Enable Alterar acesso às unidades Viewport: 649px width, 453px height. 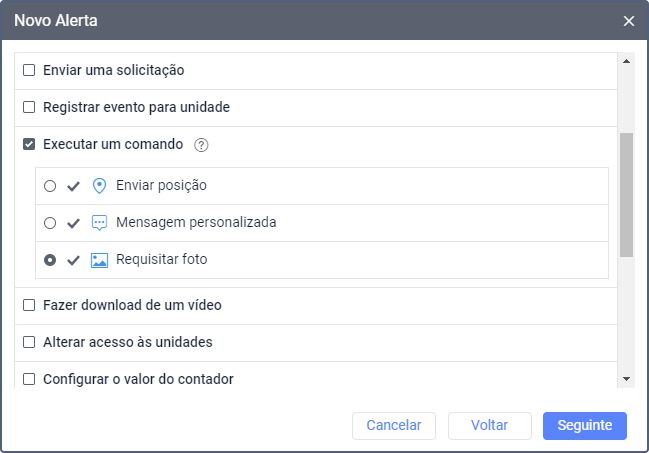pyautogui.click(x=29, y=342)
